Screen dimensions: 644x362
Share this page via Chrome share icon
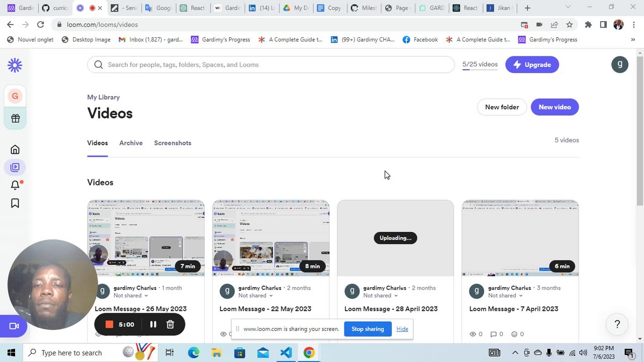(554, 25)
